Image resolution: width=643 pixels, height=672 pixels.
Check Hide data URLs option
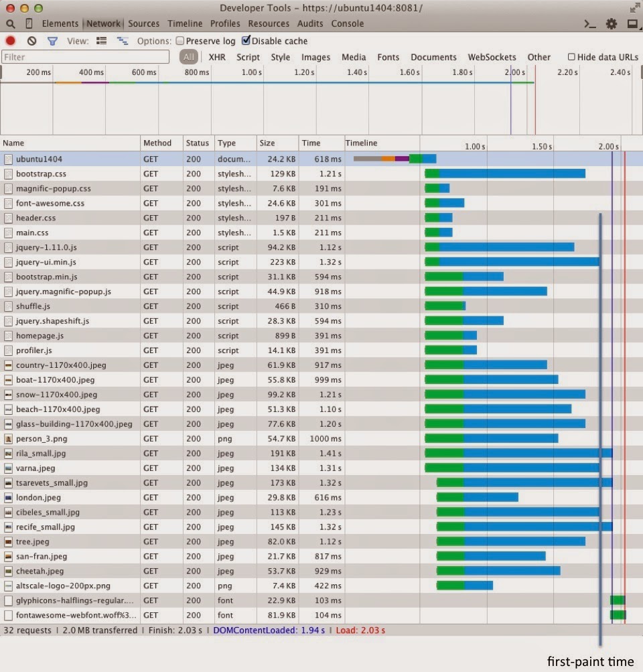click(571, 56)
